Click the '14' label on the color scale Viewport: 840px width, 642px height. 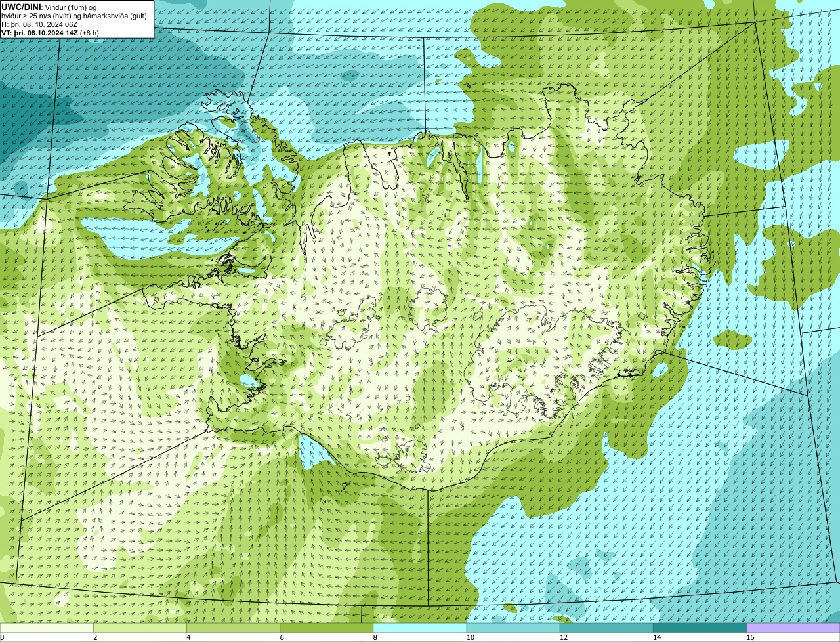(656, 637)
